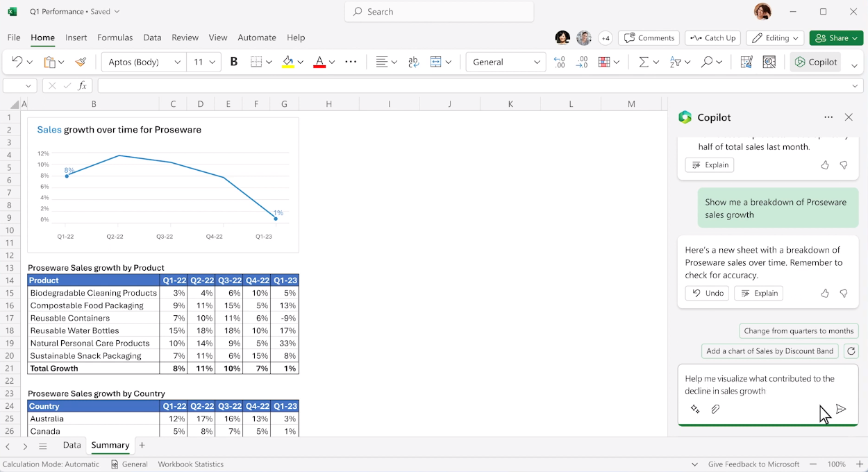Click Explain under the first Copilot reply

tap(710, 165)
